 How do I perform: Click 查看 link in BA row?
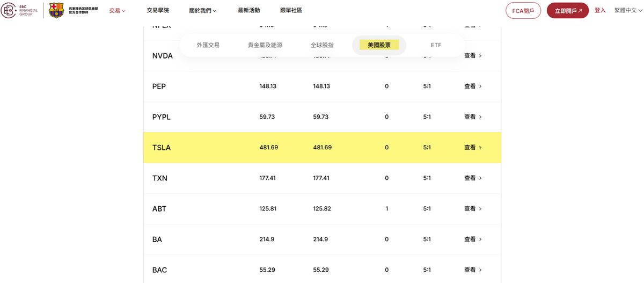473,240
